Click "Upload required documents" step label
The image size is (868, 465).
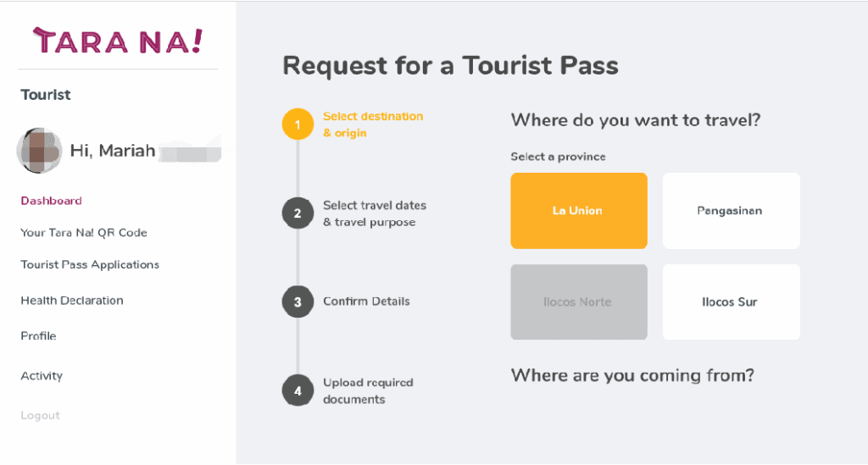coord(368,390)
